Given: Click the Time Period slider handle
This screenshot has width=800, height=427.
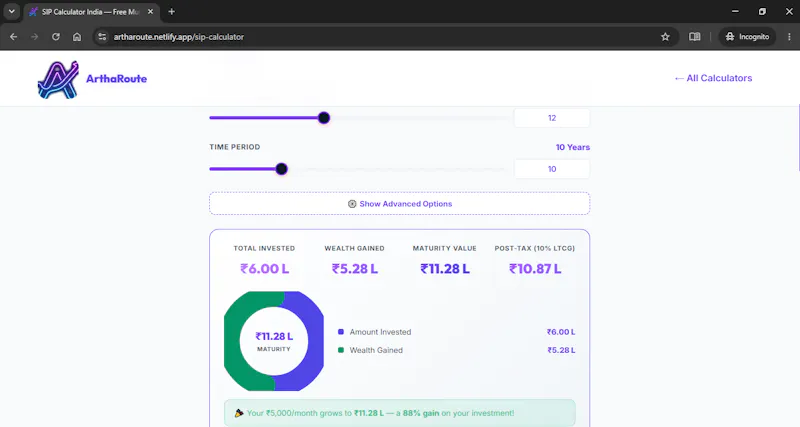Looking at the screenshot, I should click(x=282, y=169).
